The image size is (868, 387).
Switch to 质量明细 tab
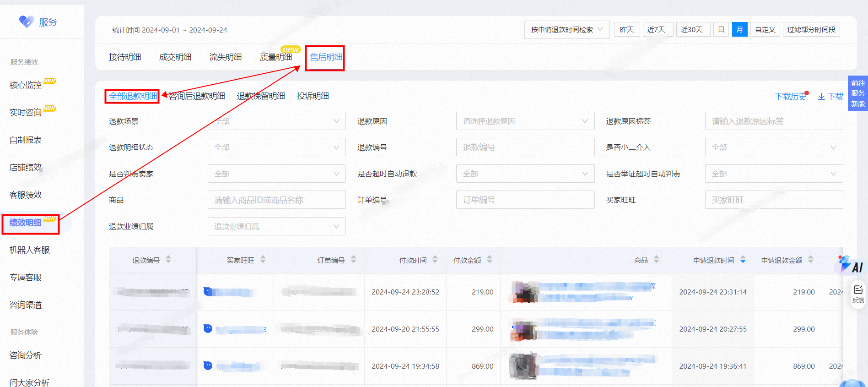276,57
